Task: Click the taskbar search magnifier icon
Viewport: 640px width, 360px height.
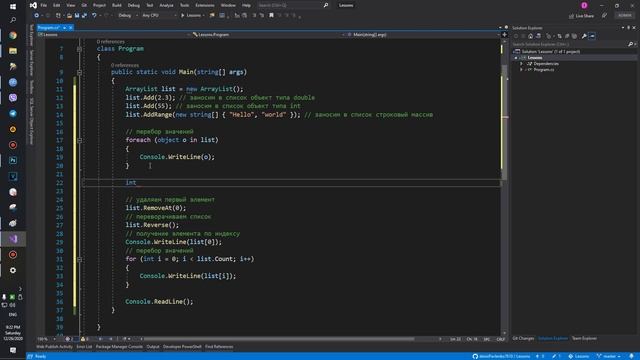Action: [13, 20]
